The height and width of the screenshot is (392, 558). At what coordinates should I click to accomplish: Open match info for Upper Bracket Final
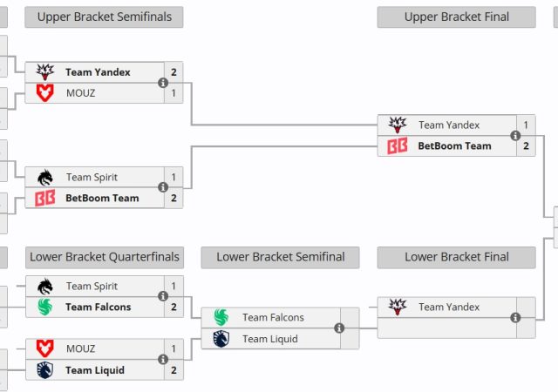(x=515, y=136)
